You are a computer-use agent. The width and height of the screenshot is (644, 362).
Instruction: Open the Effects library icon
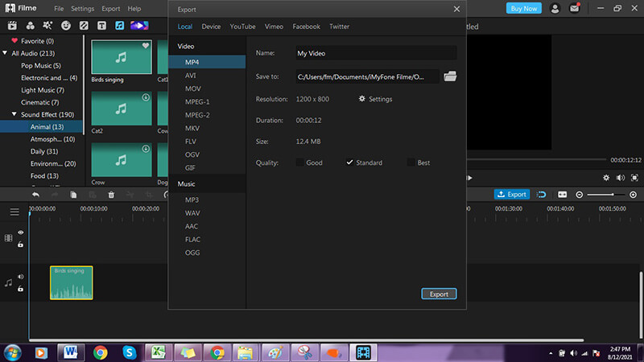(30, 26)
